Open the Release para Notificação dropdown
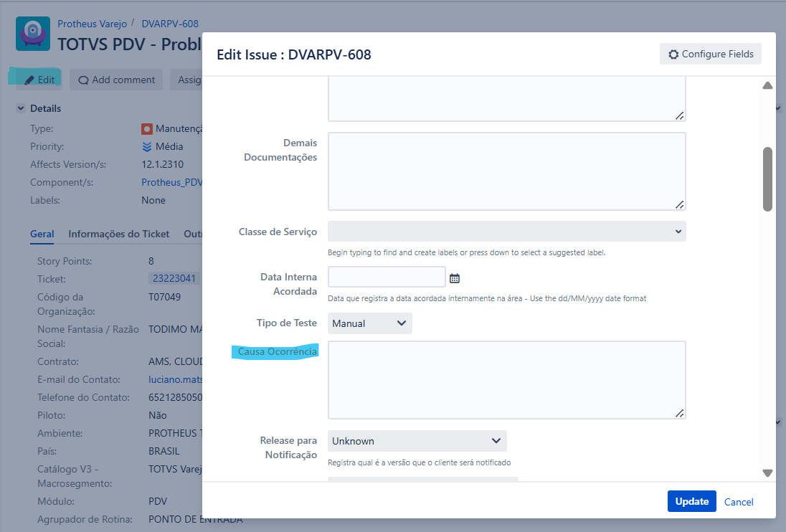The image size is (786, 532). pos(417,441)
